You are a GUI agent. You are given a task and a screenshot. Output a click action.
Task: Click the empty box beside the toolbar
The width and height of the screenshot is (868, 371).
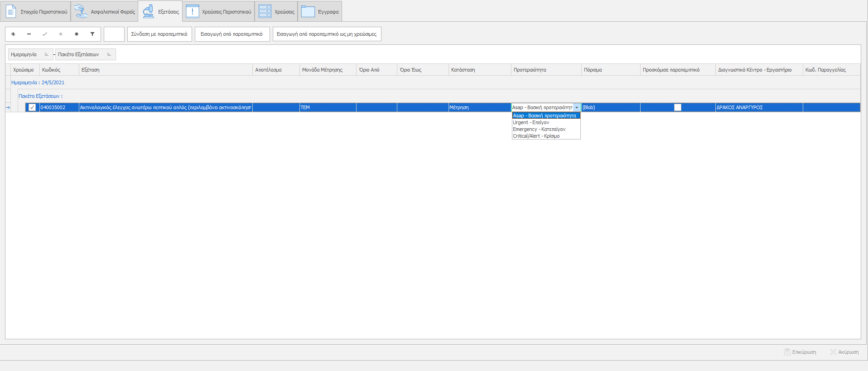coord(114,34)
